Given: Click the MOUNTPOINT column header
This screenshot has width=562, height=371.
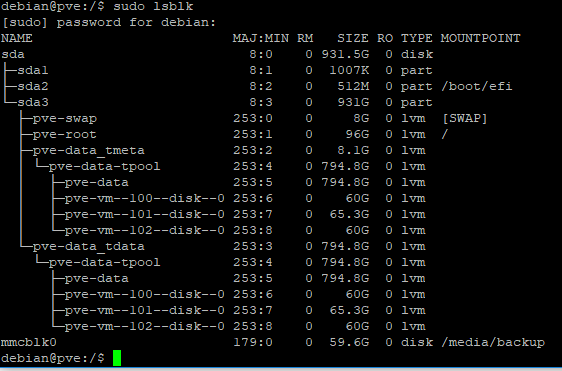Looking at the screenshot, I should pos(480,38).
